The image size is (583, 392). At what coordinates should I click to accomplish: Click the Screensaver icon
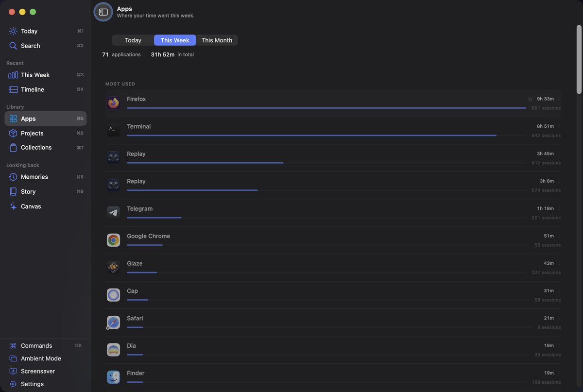click(13, 371)
